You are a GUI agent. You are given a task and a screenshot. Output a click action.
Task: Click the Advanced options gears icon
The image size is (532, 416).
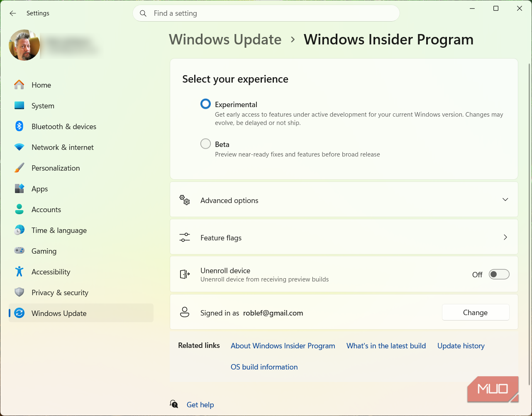[185, 200]
